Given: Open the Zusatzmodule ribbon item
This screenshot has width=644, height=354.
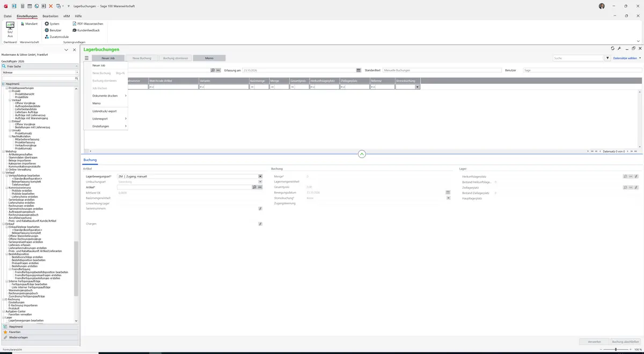Looking at the screenshot, I should coord(56,36).
